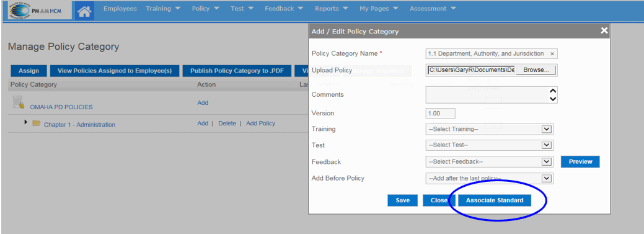The image size is (644, 234).
Task: Open the My Pages menu
Action: 379,9
